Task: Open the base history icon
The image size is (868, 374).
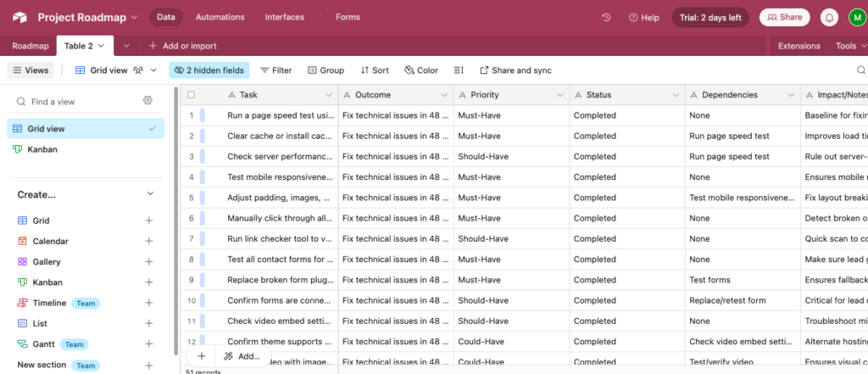Action: point(606,17)
